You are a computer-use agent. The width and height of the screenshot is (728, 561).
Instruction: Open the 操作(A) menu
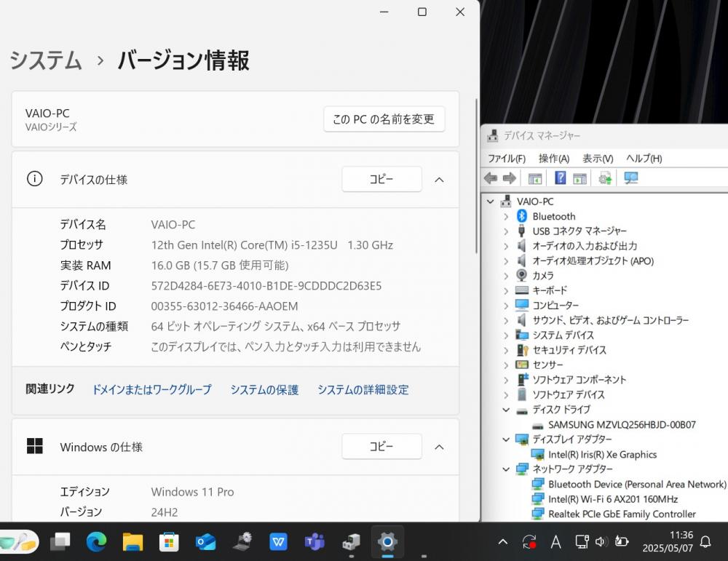(x=554, y=159)
